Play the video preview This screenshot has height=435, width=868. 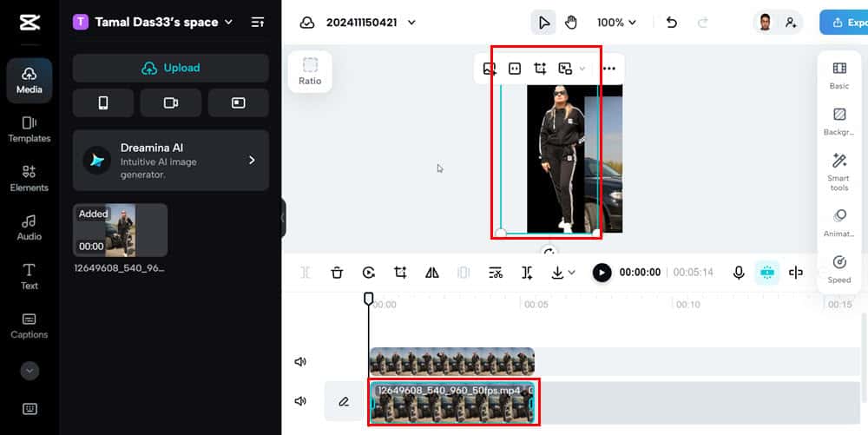pos(602,273)
